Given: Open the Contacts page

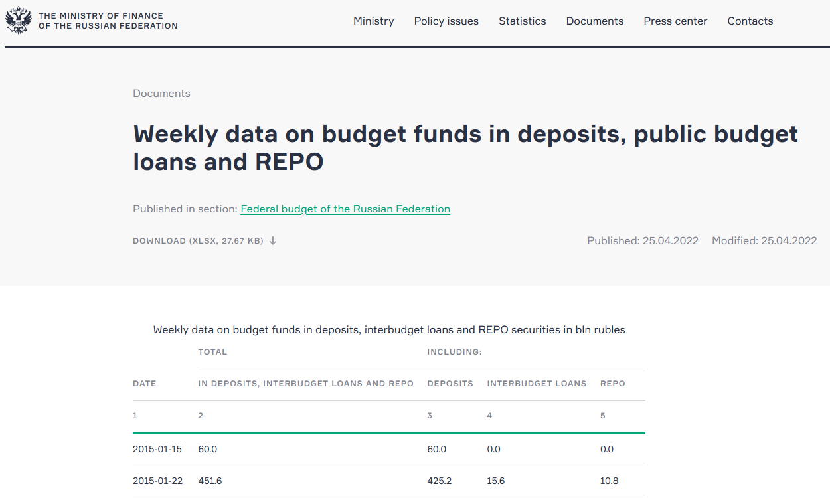Looking at the screenshot, I should click(750, 21).
